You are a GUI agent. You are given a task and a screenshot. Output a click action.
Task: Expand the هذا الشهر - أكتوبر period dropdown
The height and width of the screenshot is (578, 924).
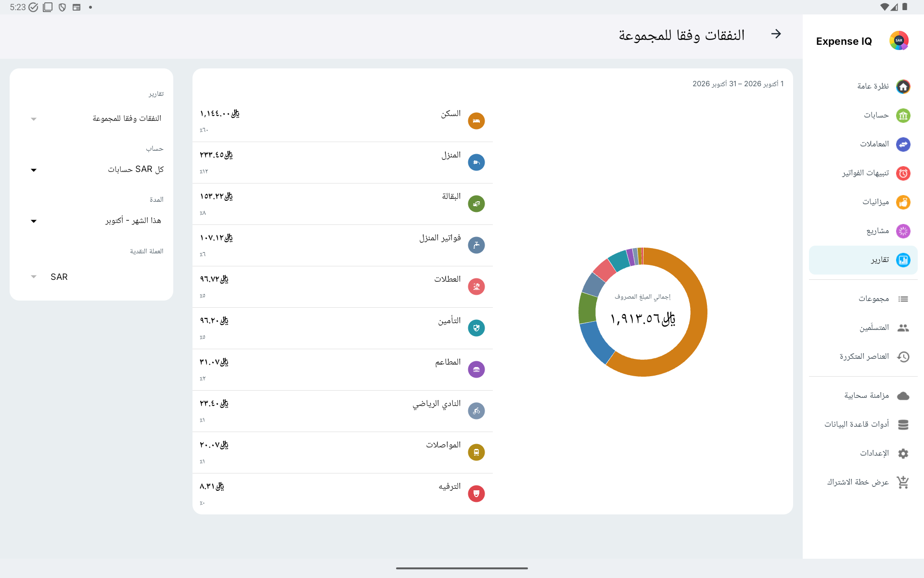click(96, 221)
